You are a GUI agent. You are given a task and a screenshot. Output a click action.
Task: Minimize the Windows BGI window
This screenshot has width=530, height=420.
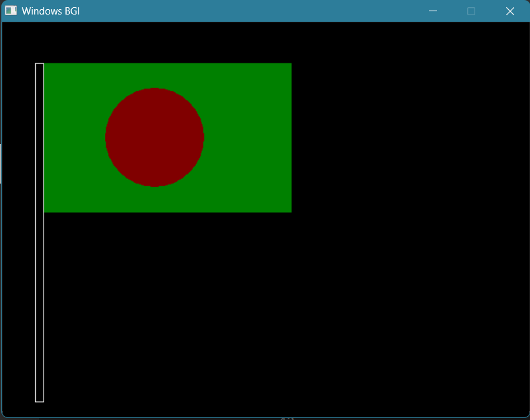pyautogui.click(x=433, y=11)
